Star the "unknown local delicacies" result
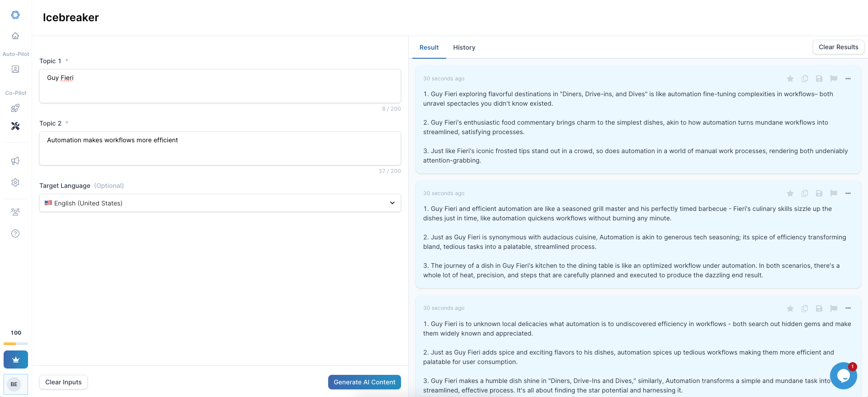868x397 pixels. point(790,308)
